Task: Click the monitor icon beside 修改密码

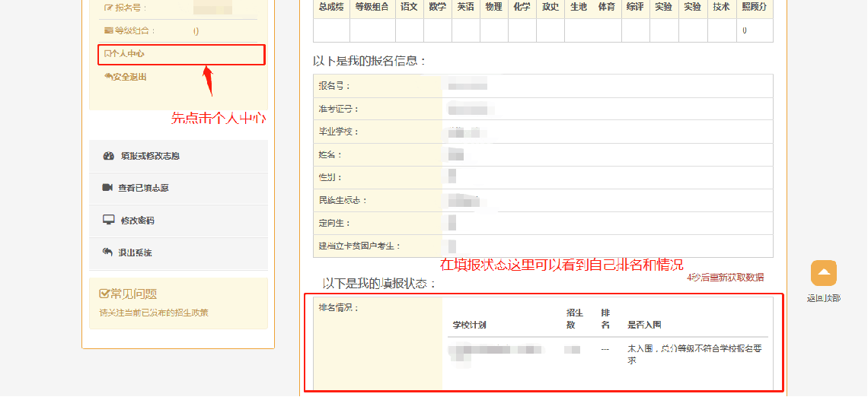Action: (108, 220)
